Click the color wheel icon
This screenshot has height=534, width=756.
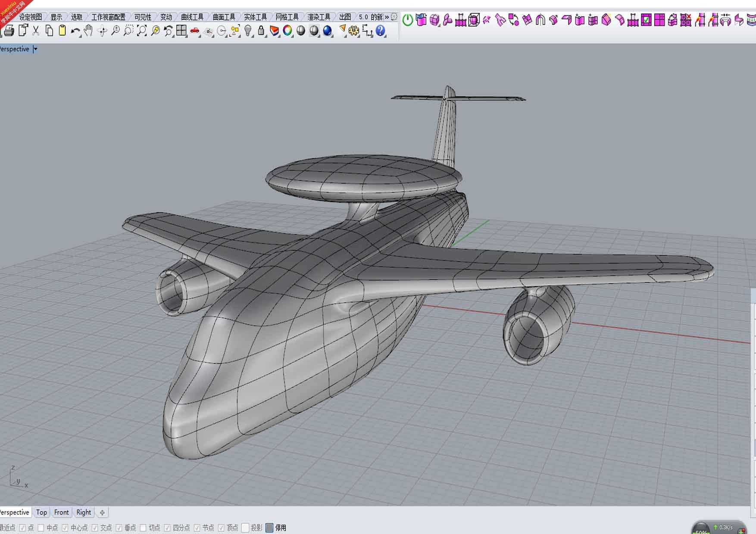click(287, 31)
